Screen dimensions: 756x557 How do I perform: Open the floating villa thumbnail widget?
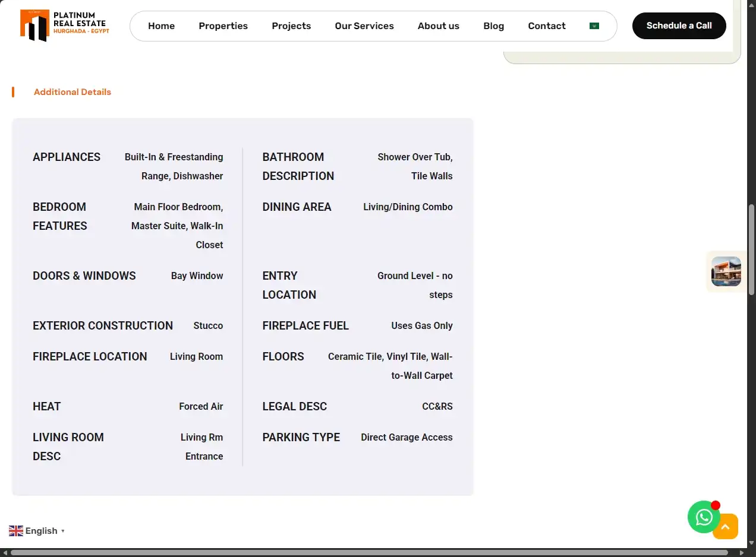coord(726,271)
